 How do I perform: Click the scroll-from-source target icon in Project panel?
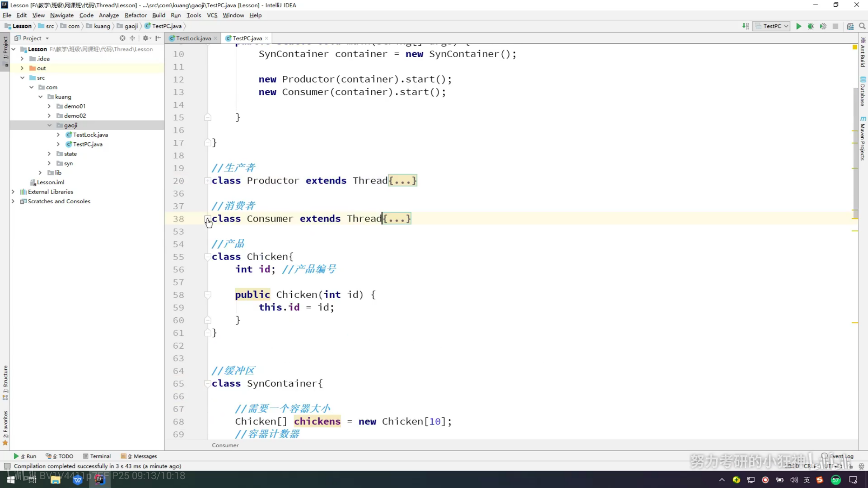pos(122,38)
